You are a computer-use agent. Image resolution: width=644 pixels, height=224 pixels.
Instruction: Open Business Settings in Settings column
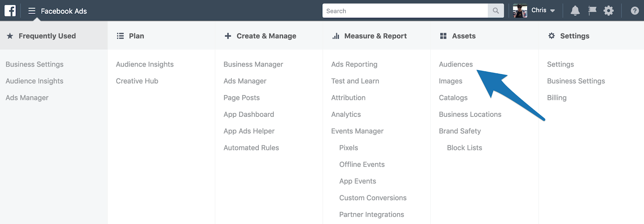(576, 81)
